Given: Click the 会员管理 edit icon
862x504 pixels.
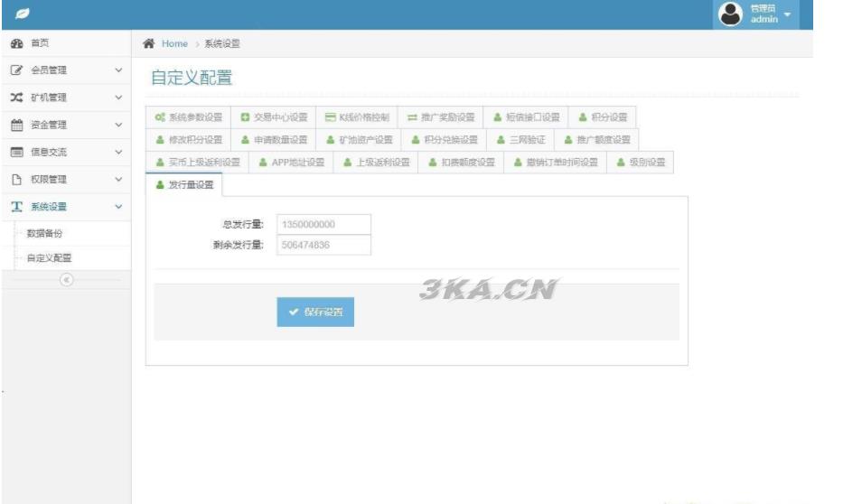Looking at the screenshot, I should (17, 70).
